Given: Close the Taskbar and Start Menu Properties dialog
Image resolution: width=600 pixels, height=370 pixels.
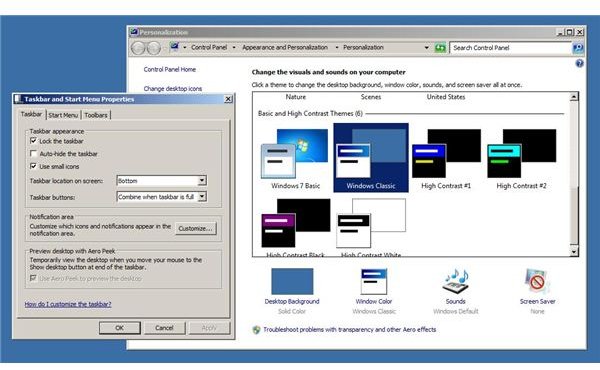Looking at the screenshot, I should 228,99.
